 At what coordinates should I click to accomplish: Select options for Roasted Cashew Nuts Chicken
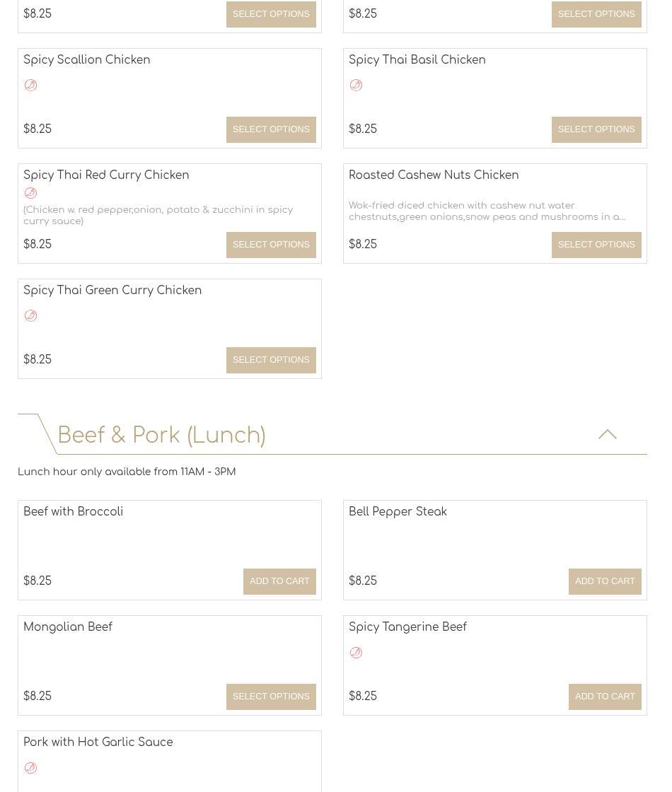tap(596, 245)
